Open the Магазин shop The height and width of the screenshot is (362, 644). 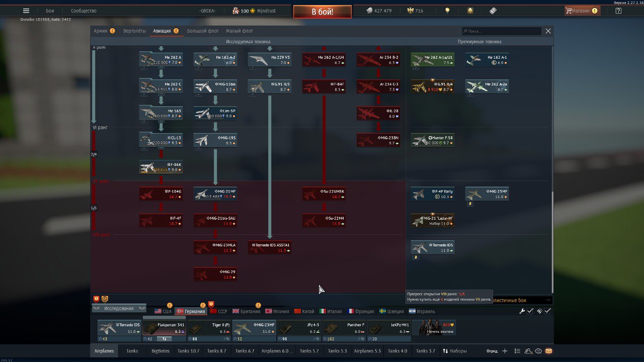(582, 11)
